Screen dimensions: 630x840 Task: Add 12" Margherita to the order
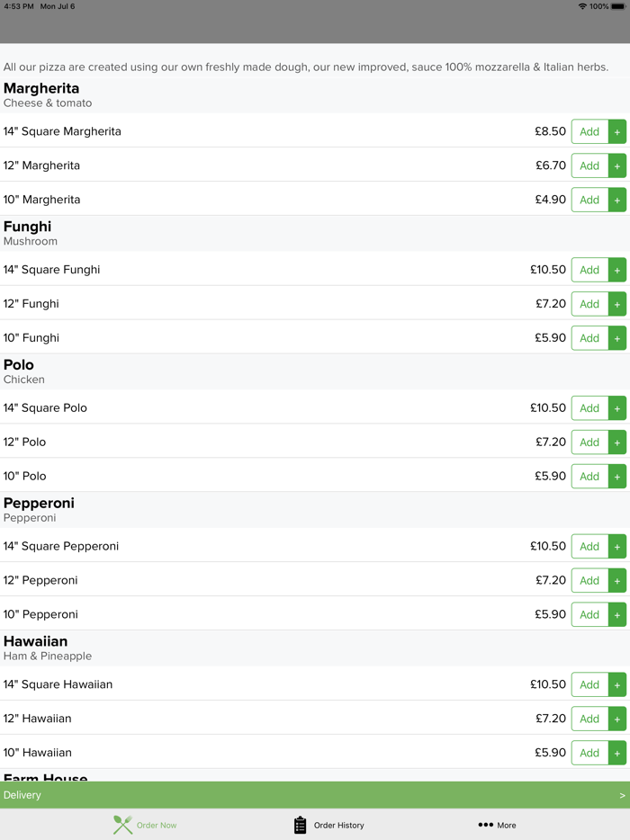coord(589,165)
